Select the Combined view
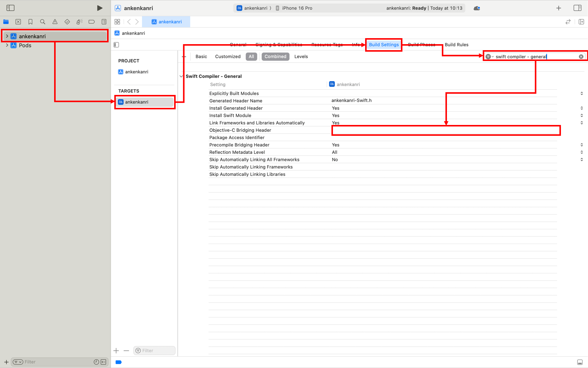Image resolution: width=588 pixels, height=368 pixels. [275, 56]
